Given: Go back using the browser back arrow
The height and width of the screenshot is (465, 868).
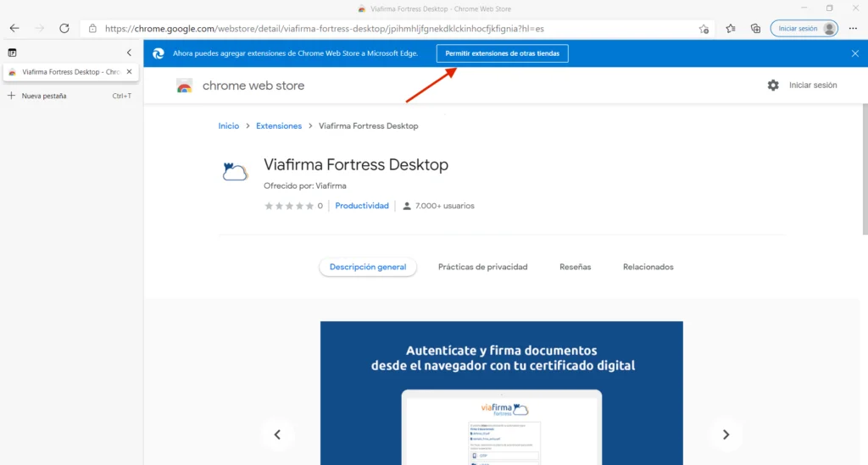Looking at the screenshot, I should point(14,28).
